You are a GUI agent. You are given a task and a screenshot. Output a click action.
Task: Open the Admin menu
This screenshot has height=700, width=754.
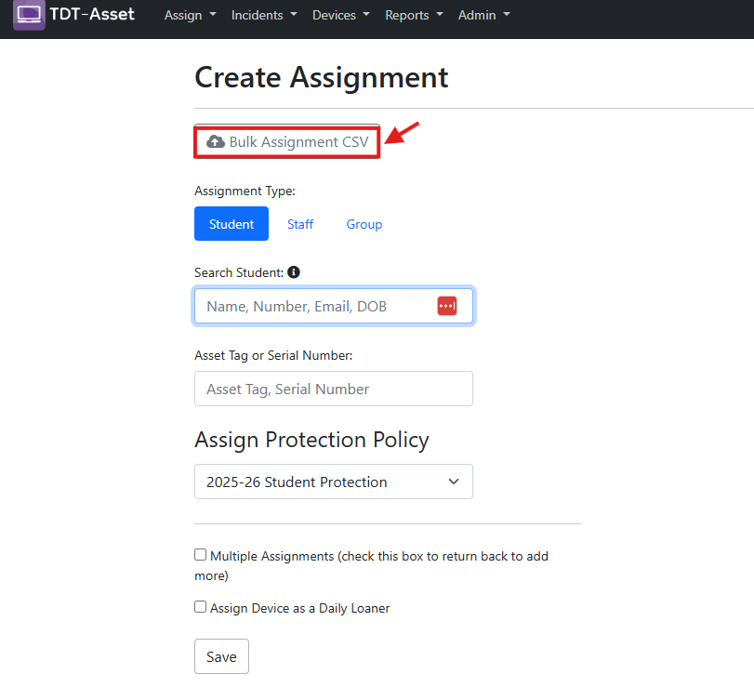click(483, 16)
